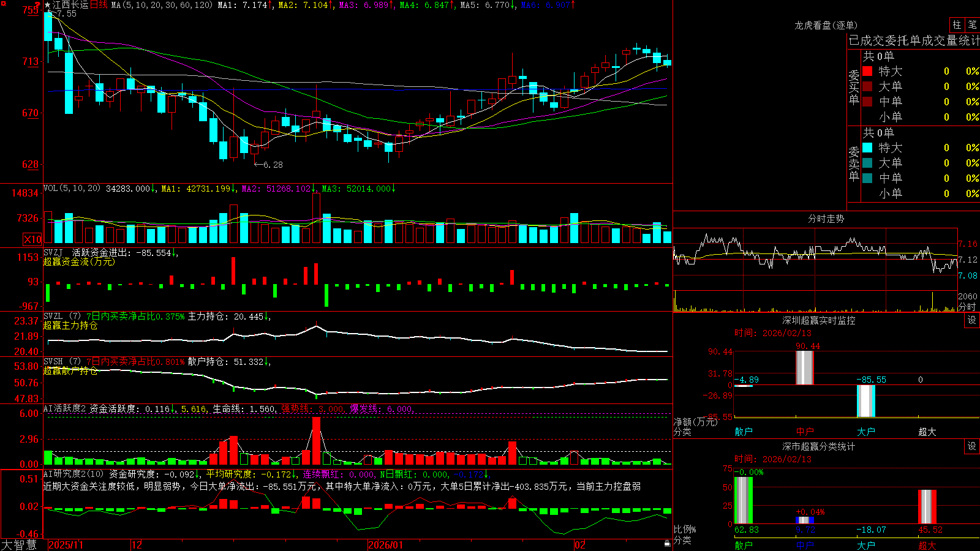Click the teal 大单 sell-order swatch

coord(867,163)
